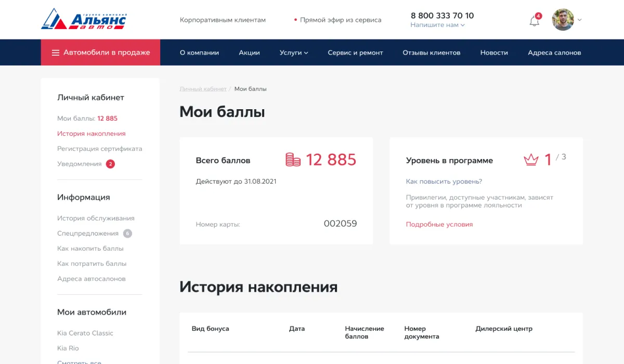Open the notifications bell icon

coord(534,21)
